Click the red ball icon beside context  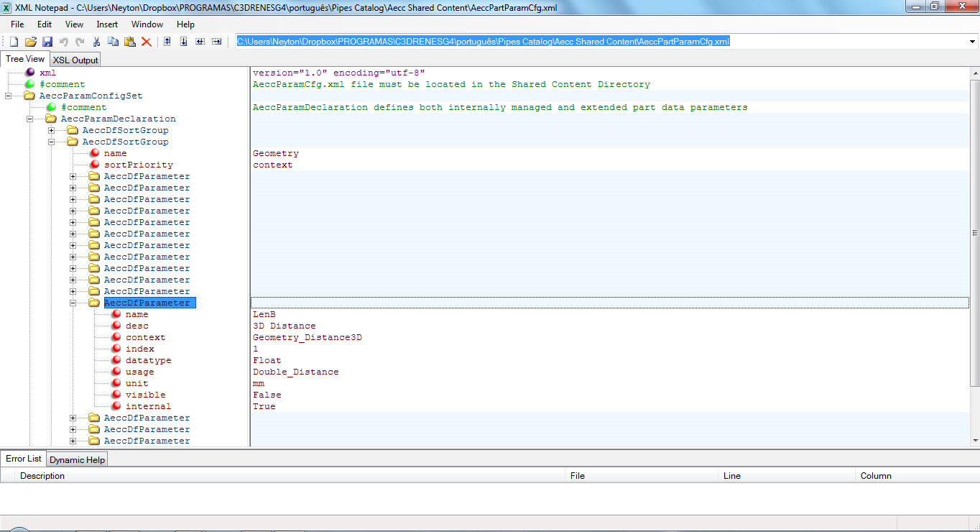tap(116, 337)
